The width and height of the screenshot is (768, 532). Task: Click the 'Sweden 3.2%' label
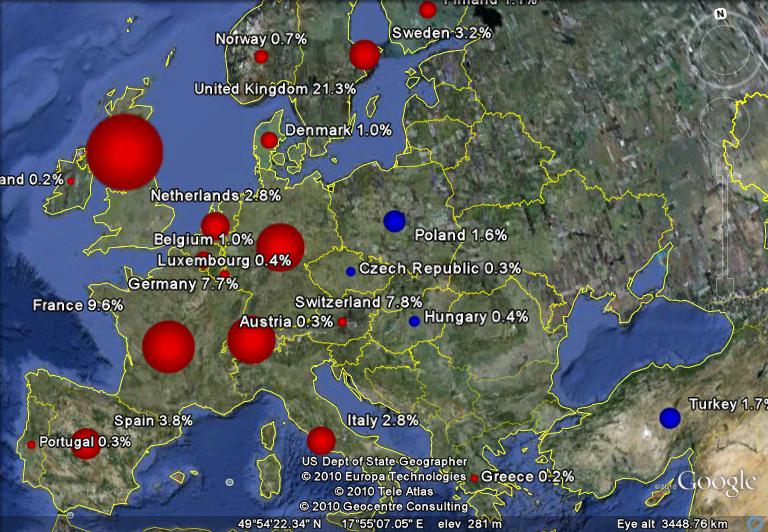pyautogui.click(x=441, y=33)
